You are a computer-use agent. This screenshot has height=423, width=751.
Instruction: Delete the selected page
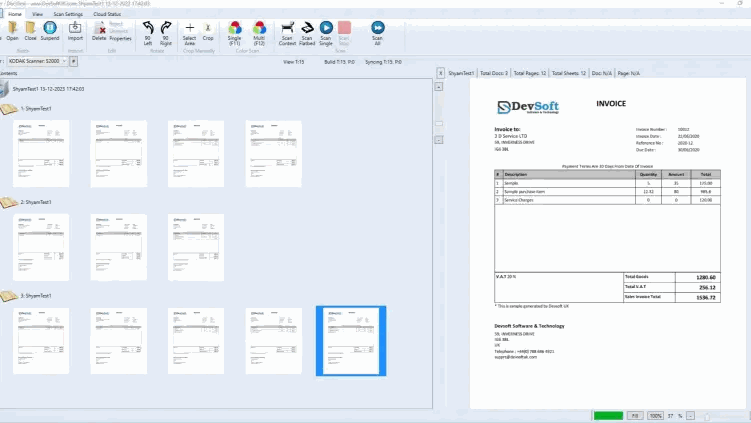point(99,31)
